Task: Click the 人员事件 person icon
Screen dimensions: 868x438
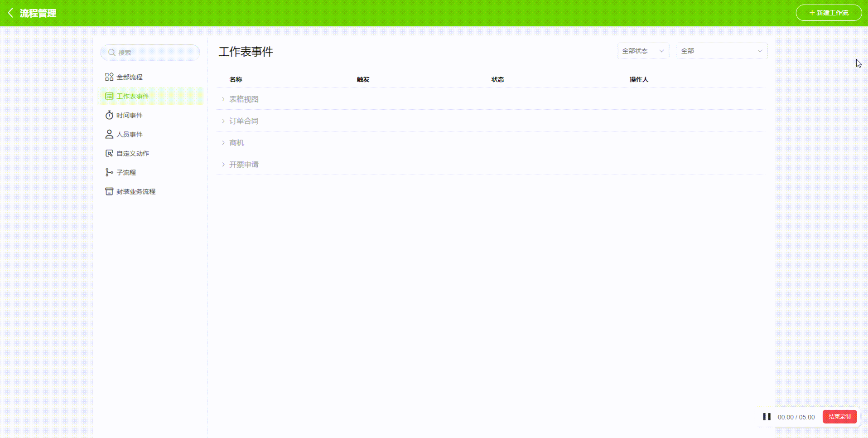Action: coord(109,134)
